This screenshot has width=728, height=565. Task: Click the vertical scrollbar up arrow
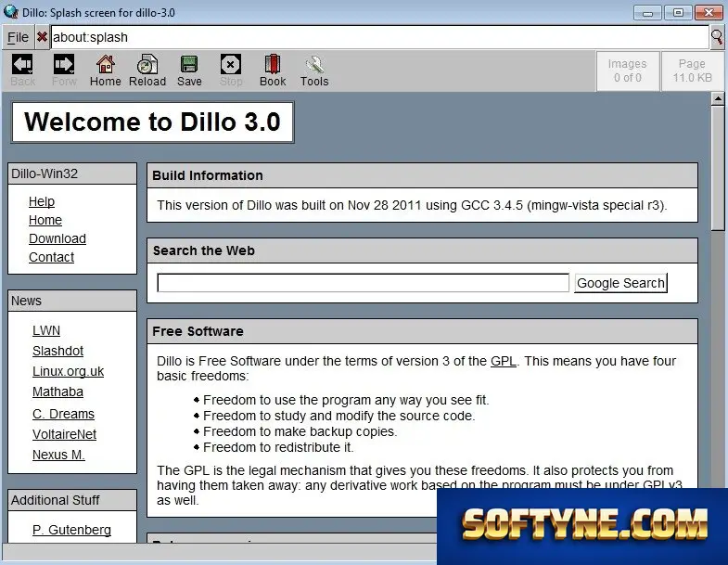[x=718, y=98]
